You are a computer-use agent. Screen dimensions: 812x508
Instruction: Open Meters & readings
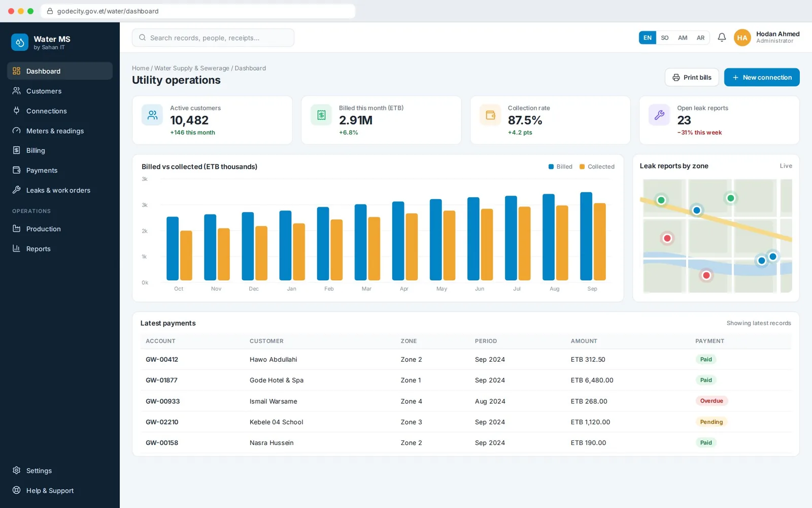(60, 131)
